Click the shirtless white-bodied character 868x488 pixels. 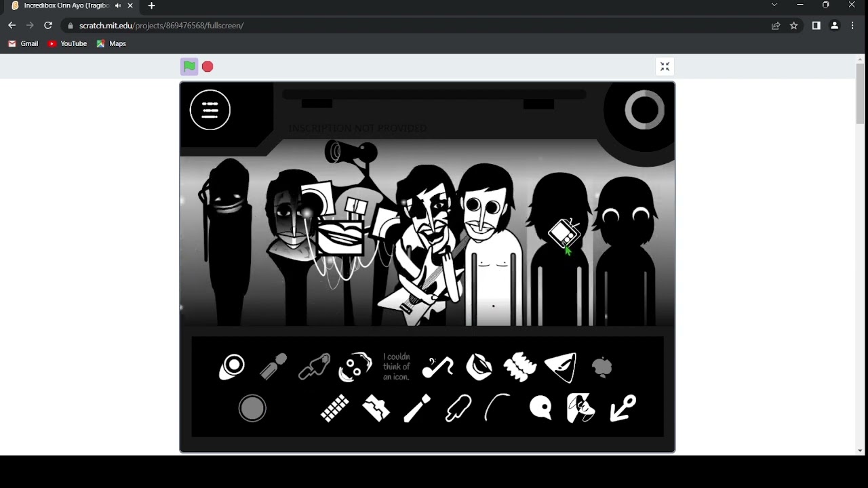[x=493, y=244]
